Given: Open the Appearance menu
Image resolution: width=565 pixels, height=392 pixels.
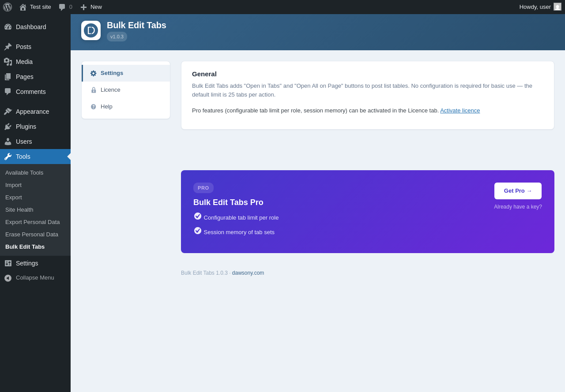Looking at the screenshot, I should click(35, 112).
